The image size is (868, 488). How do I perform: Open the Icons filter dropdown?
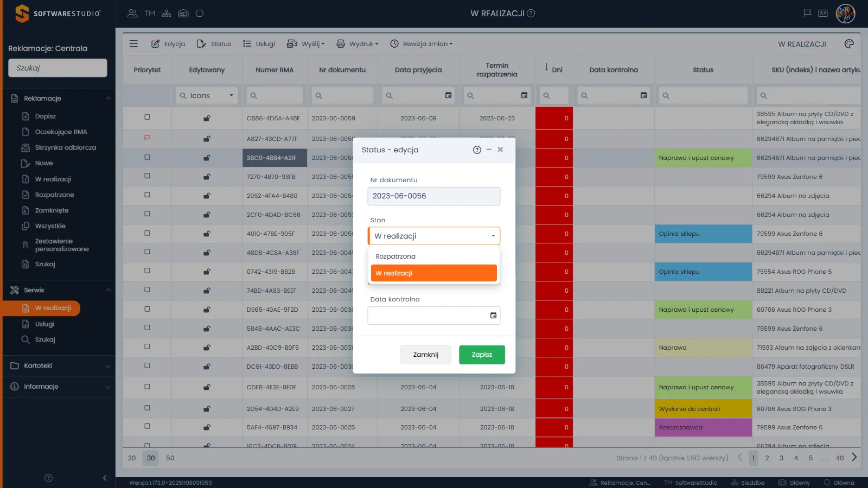(x=207, y=95)
